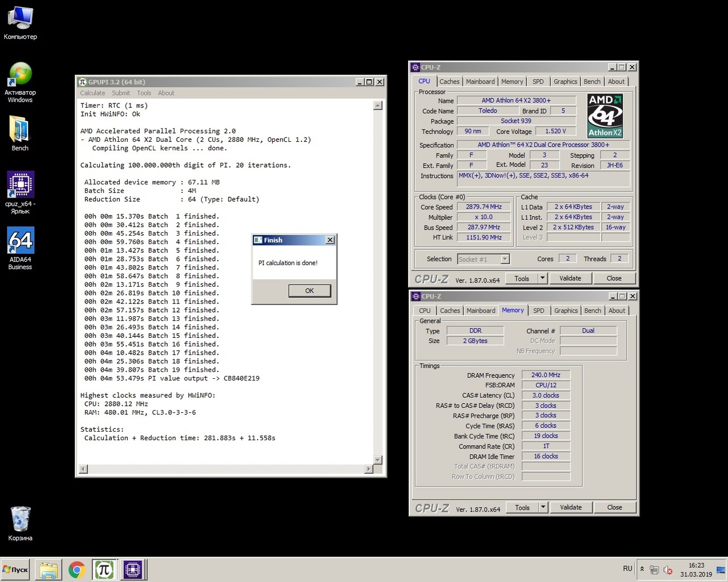728x582 pixels.
Task: Open the Tools menu in GPUPI
Action: pos(144,93)
